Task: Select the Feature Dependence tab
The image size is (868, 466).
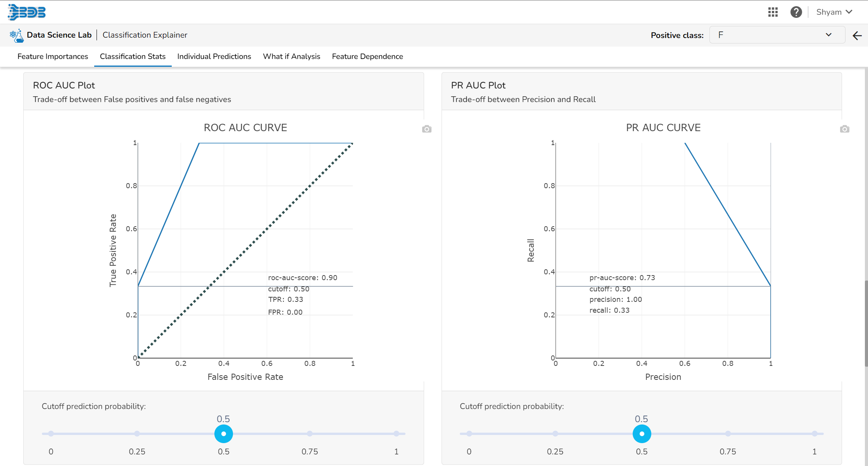Action: [367, 56]
